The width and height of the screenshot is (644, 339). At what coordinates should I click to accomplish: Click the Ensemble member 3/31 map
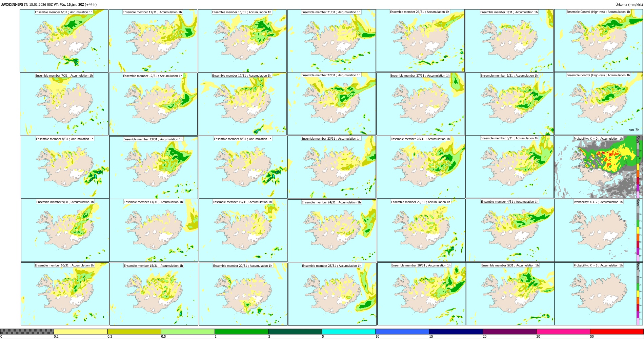point(510,167)
